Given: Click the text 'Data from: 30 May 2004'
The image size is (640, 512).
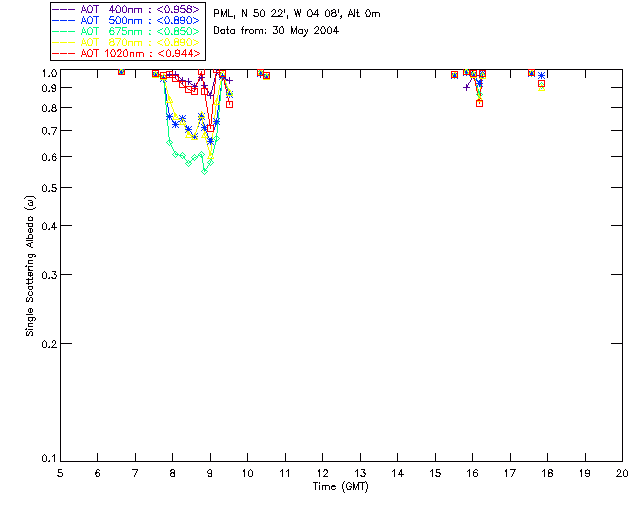Looking at the screenshot, I should tap(276, 31).
